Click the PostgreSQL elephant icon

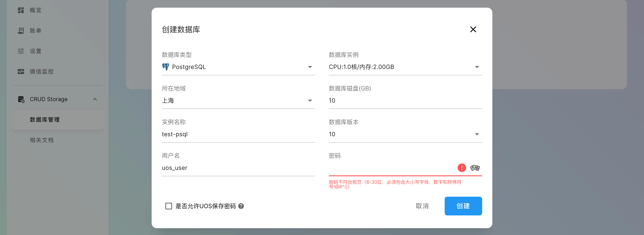pyautogui.click(x=165, y=67)
